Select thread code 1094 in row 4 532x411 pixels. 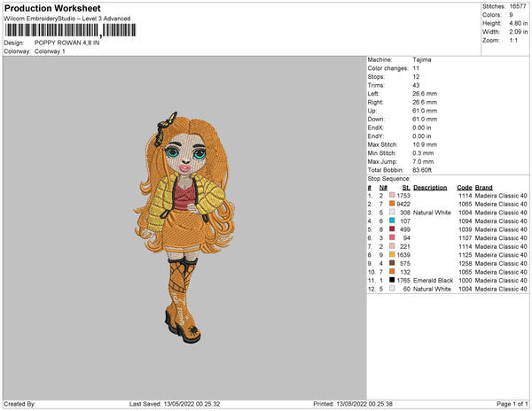point(465,221)
